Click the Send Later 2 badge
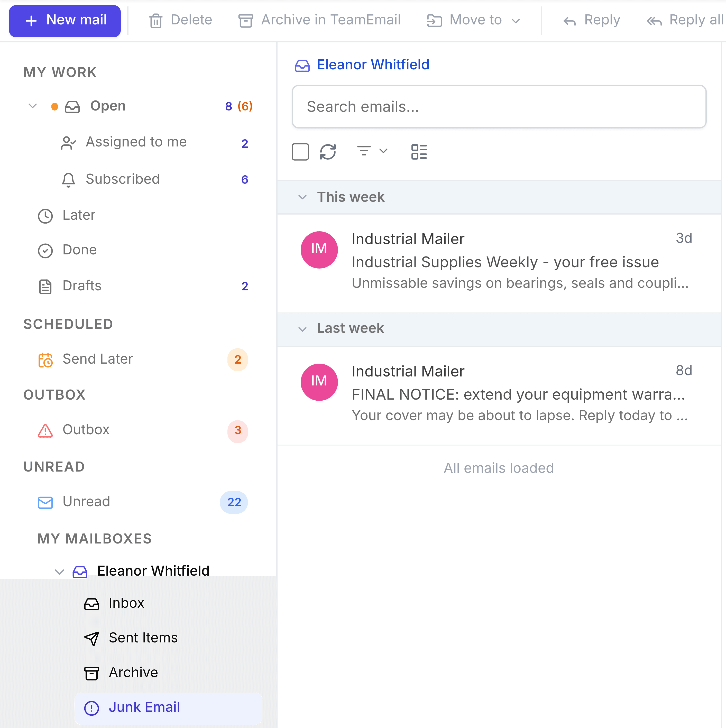This screenshot has height=728, width=726. [x=238, y=360]
